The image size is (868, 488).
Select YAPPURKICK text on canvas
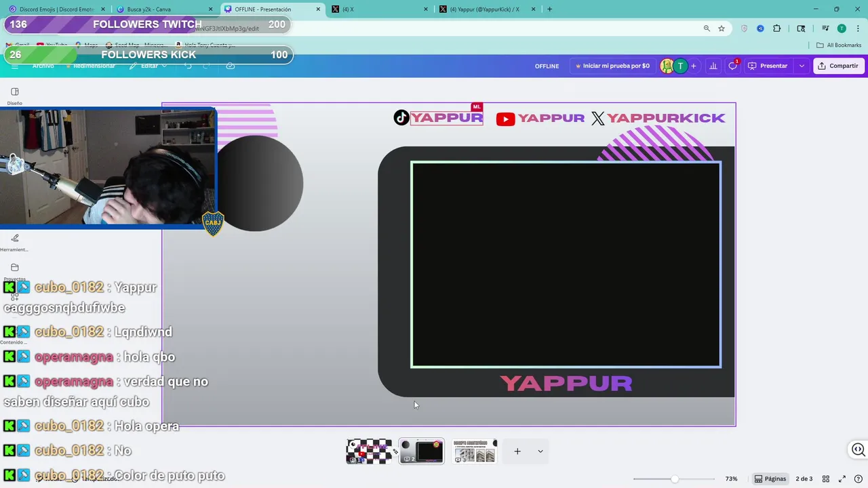pyautogui.click(x=666, y=118)
